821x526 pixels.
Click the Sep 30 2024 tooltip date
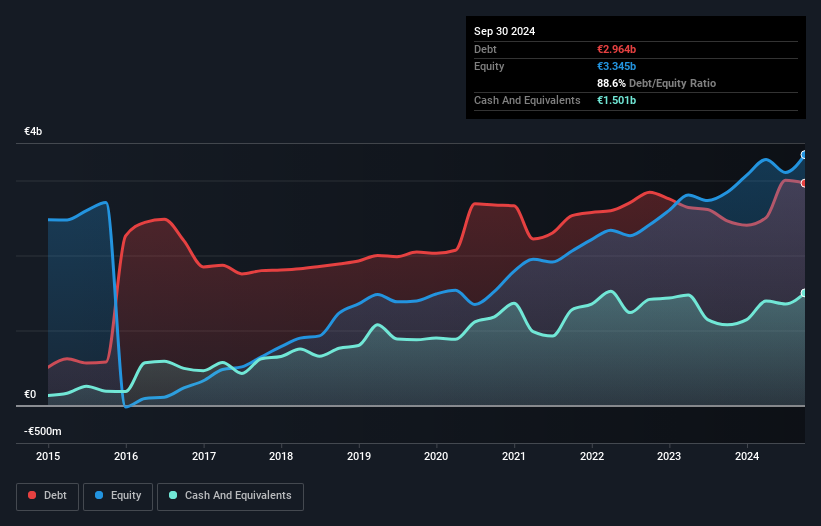pyautogui.click(x=504, y=31)
